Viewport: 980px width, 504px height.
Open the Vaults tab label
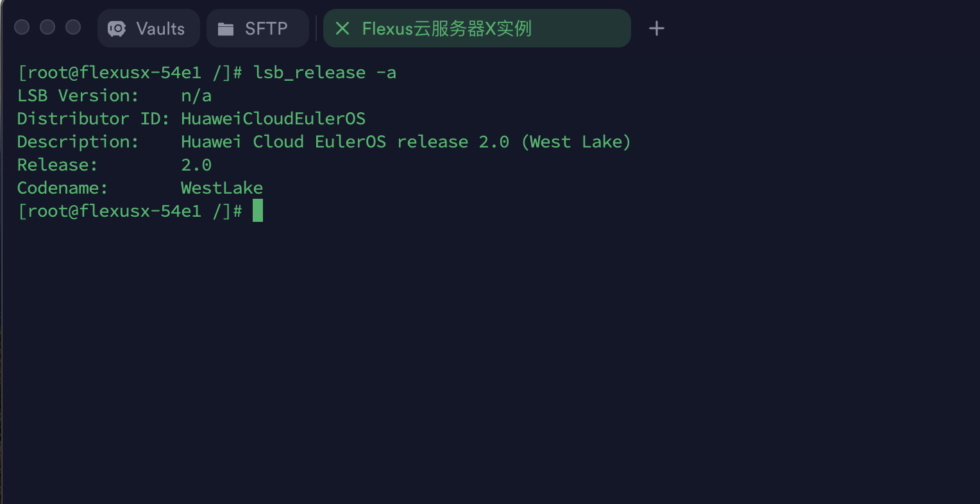pos(160,29)
